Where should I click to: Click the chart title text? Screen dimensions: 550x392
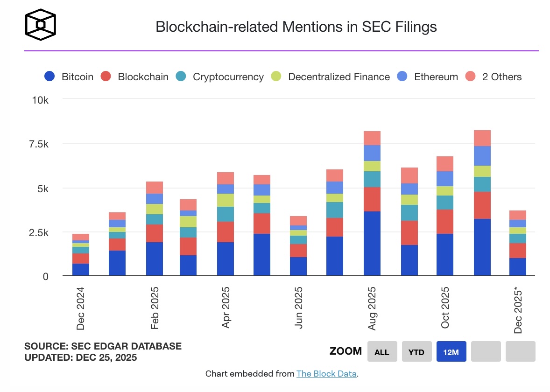click(296, 27)
